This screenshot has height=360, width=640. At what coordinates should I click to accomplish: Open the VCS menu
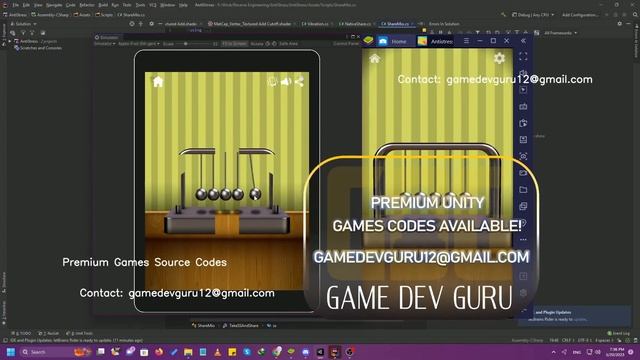[x=153, y=5]
